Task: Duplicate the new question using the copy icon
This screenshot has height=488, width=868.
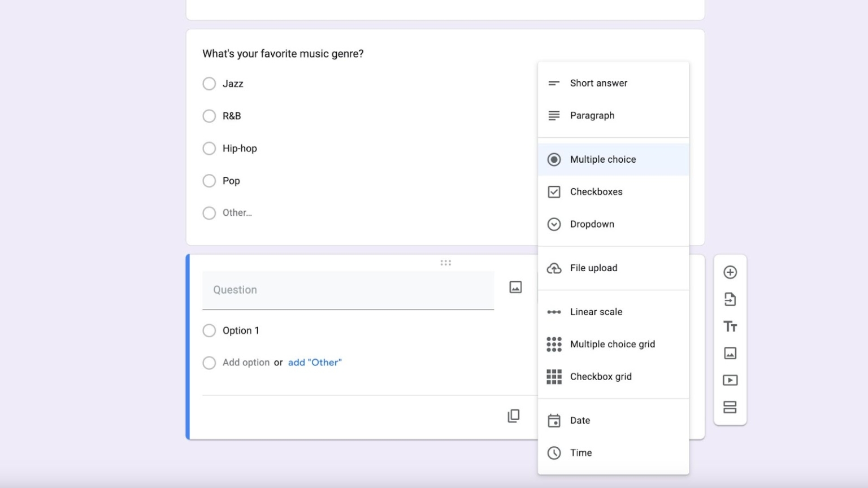Action: (513, 415)
